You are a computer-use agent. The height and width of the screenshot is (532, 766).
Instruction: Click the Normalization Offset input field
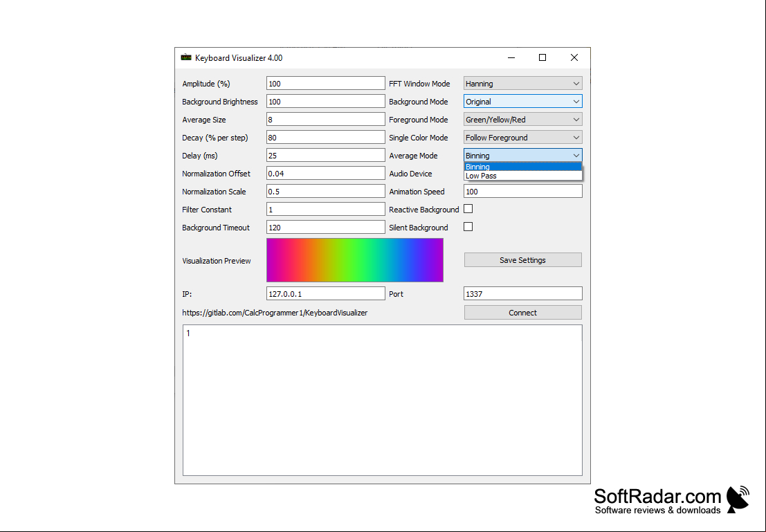[x=326, y=174]
